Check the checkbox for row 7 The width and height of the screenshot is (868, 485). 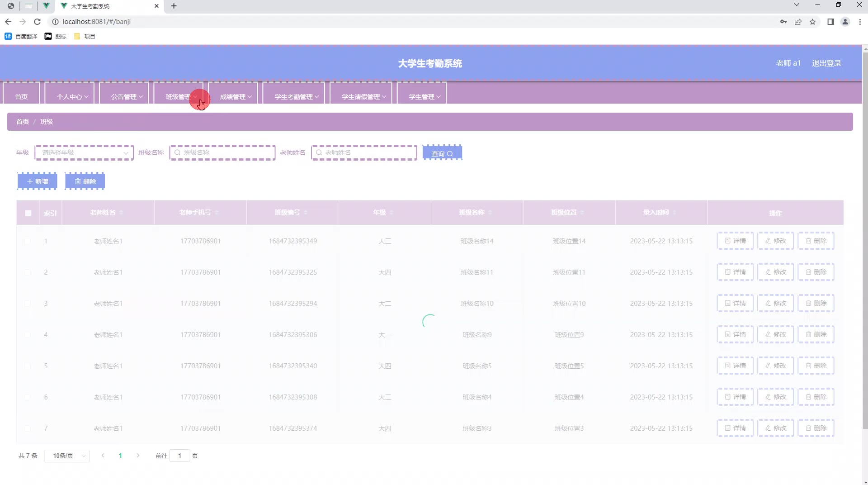27,428
